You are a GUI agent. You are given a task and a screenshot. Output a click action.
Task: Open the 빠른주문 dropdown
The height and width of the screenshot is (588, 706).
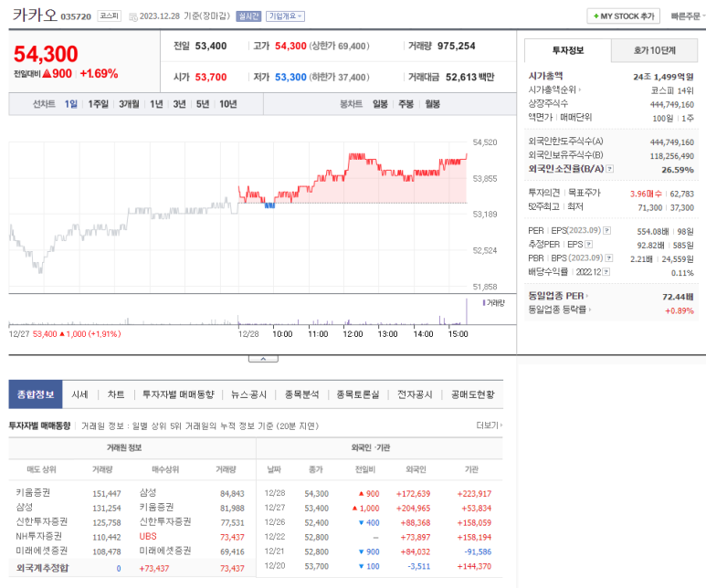tap(688, 16)
